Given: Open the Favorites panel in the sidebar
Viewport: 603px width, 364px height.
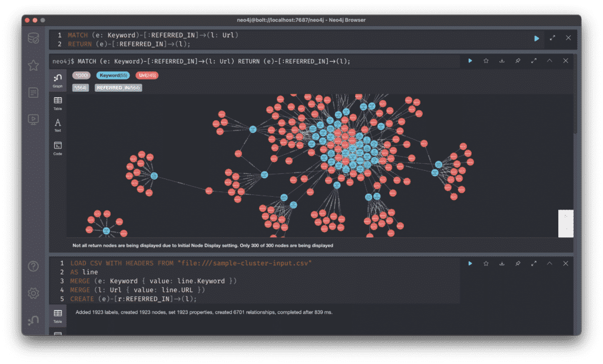Looking at the screenshot, I should click(x=34, y=65).
